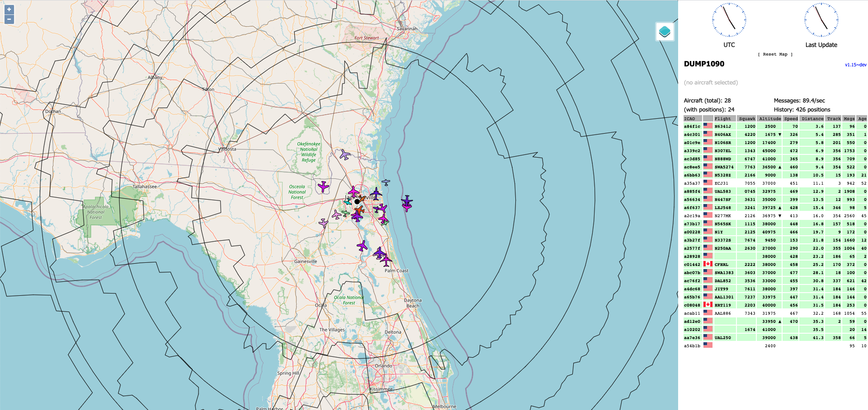Sort table by Msgs column header
The image size is (868, 410).
pyautogui.click(x=849, y=119)
